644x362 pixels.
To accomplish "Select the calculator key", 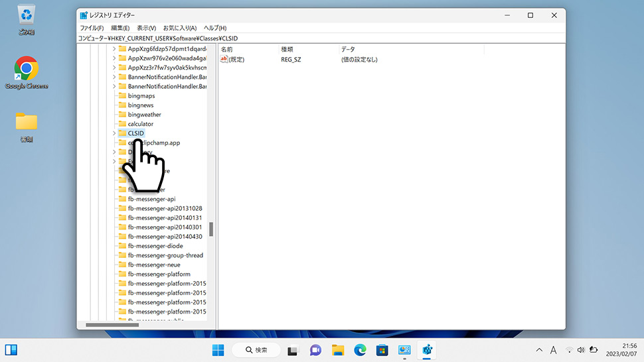I will click(141, 124).
